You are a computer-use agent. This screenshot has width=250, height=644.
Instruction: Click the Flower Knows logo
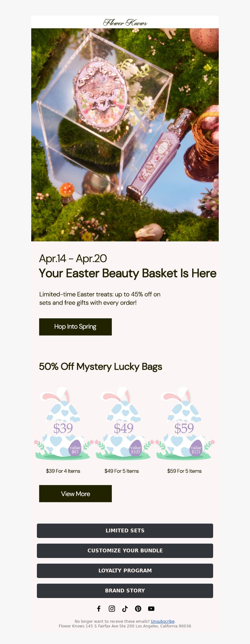[125, 22]
